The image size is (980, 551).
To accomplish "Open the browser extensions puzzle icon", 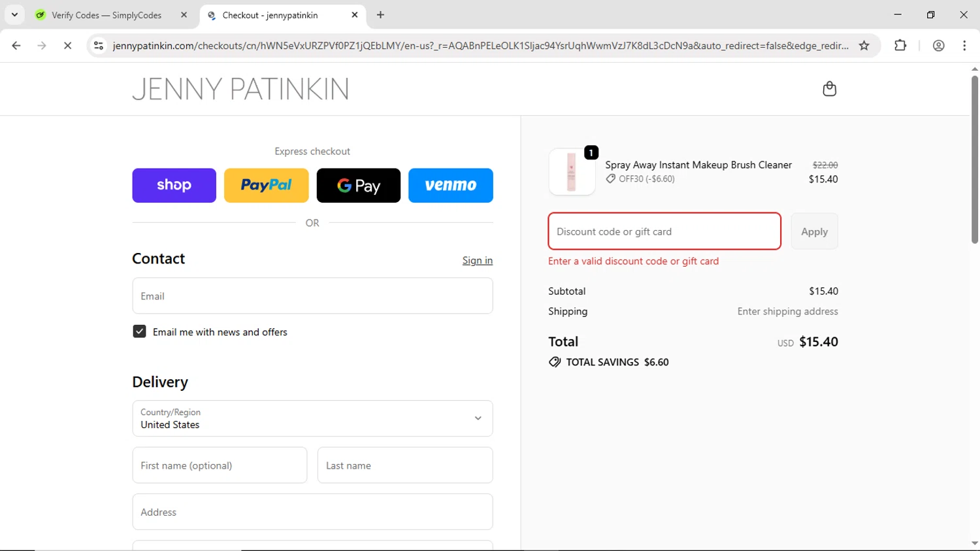I will 900,46.
